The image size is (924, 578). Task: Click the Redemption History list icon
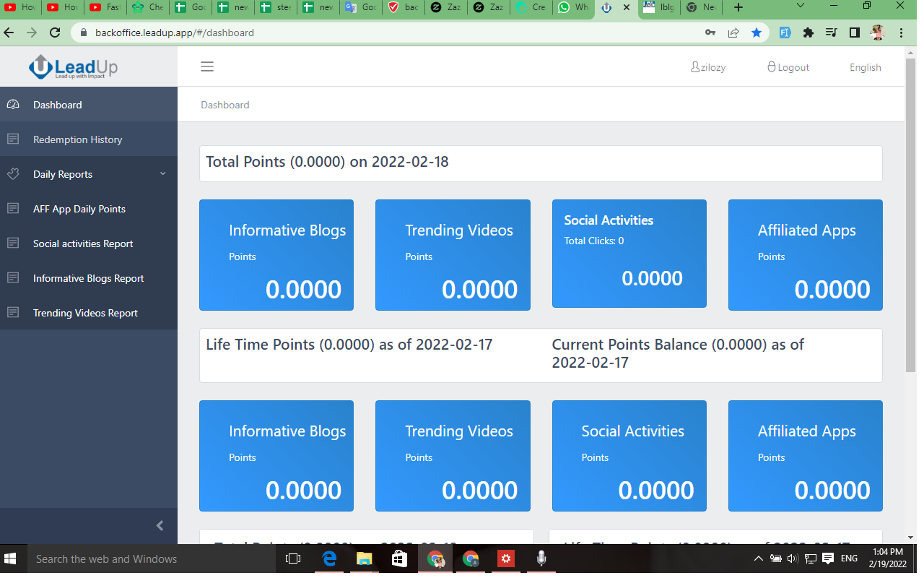(x=13, y=139)
